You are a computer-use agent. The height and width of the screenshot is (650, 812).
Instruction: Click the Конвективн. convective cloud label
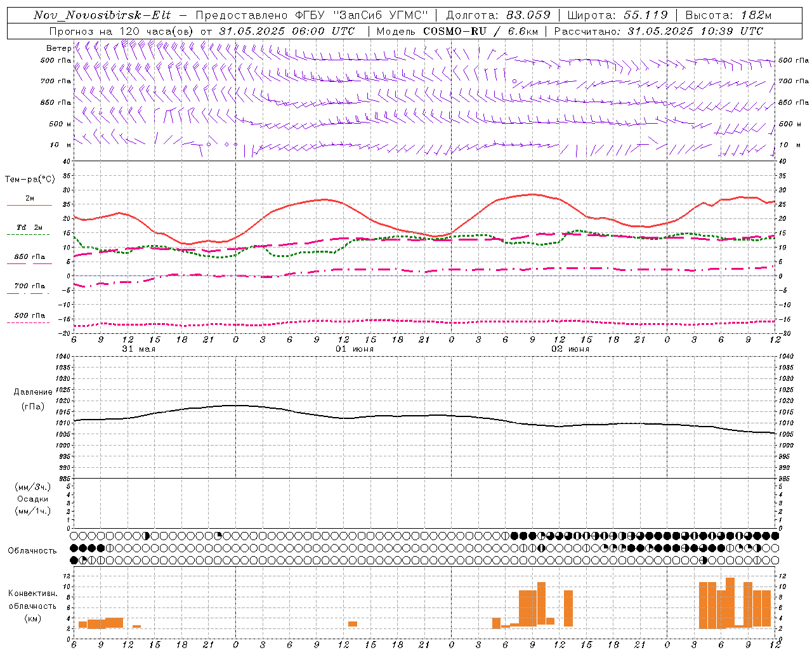click(x=33, y=594)
